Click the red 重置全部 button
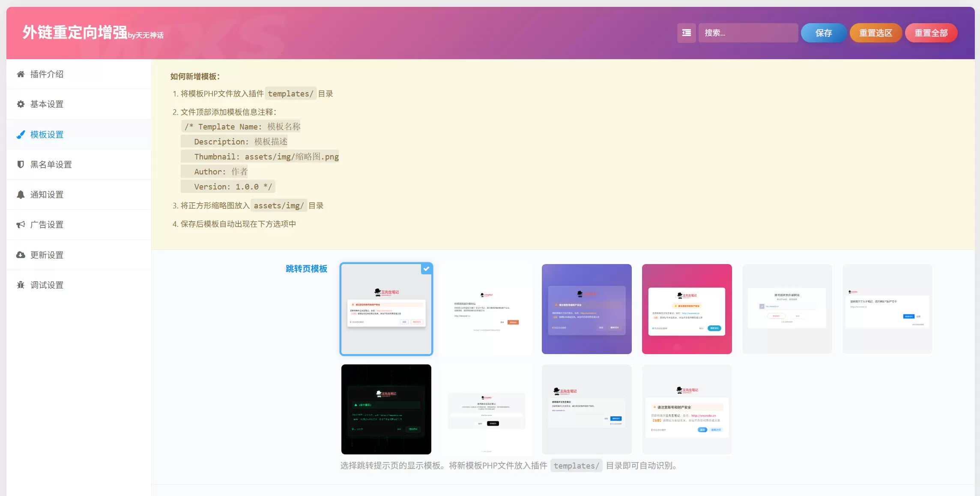This screenshot has height=496, width=980. click(x=931, y=33)
